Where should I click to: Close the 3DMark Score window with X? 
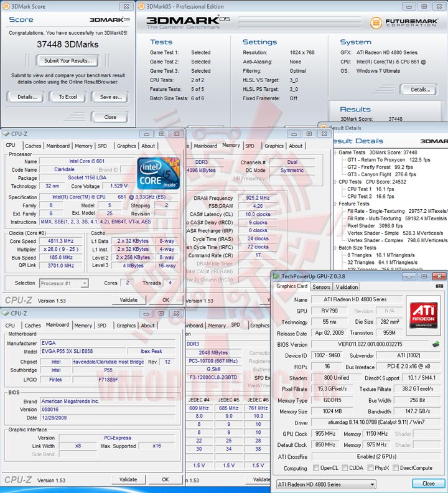126,7
